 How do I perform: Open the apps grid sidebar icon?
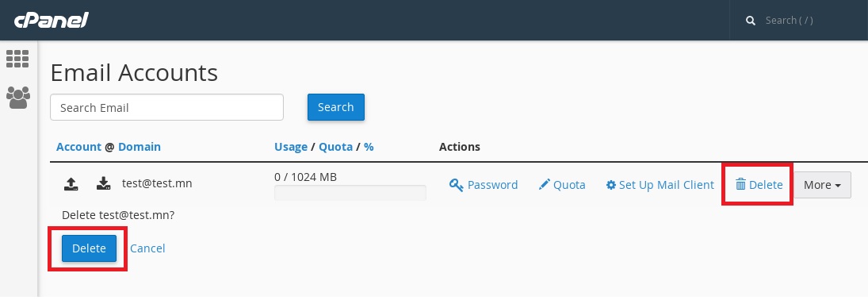click(17, 59)
